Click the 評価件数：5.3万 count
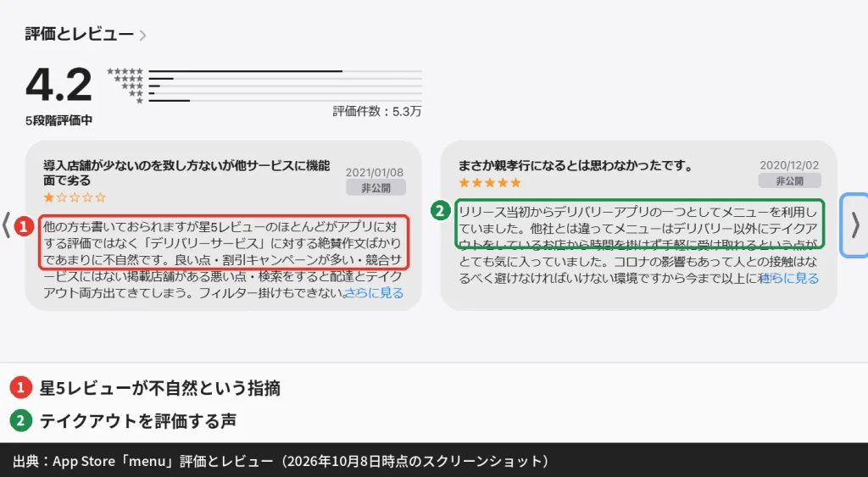The height and width of the screenshot is (477, 868). [x=377, y=111]
